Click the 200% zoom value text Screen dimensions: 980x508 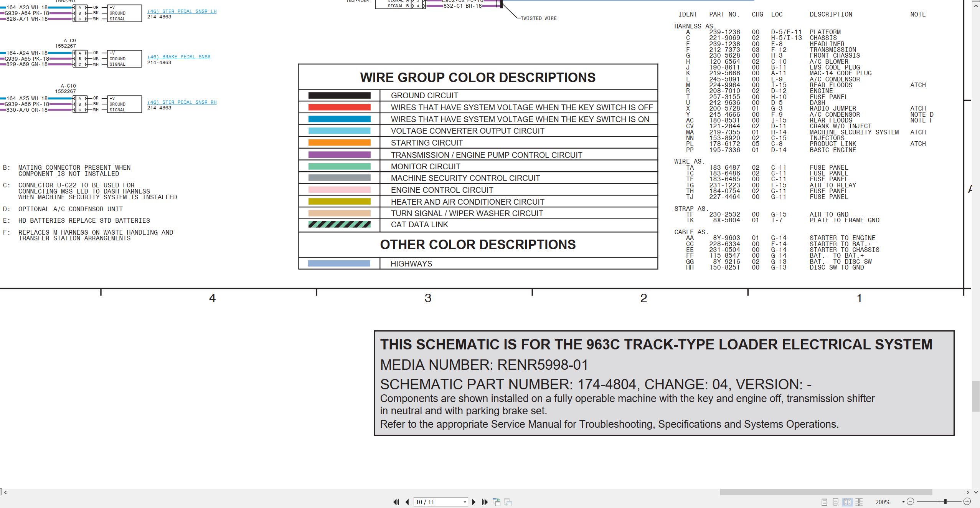click(x=883, y=502)
